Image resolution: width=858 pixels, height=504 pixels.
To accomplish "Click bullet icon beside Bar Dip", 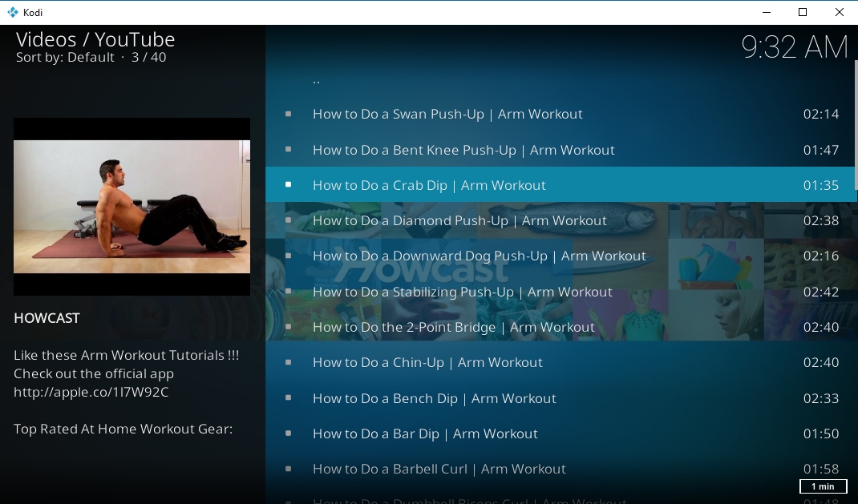I will [x=289, y=433].
